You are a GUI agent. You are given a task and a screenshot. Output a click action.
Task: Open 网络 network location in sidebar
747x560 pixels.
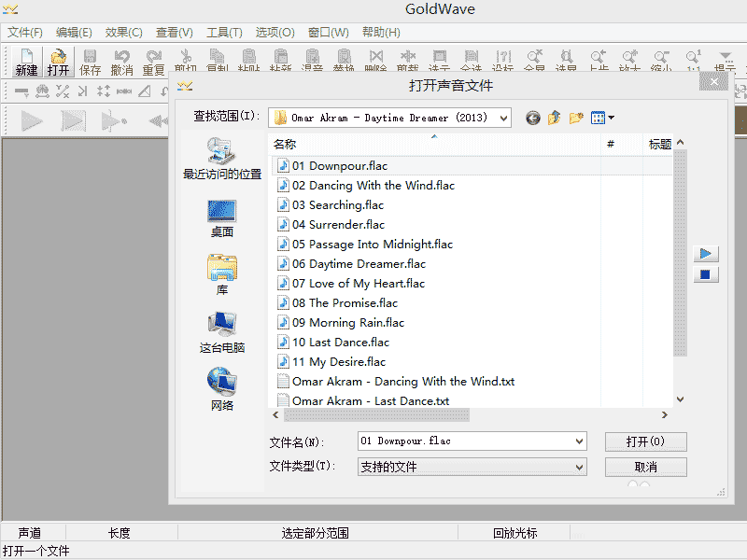(x=221, y=383)
